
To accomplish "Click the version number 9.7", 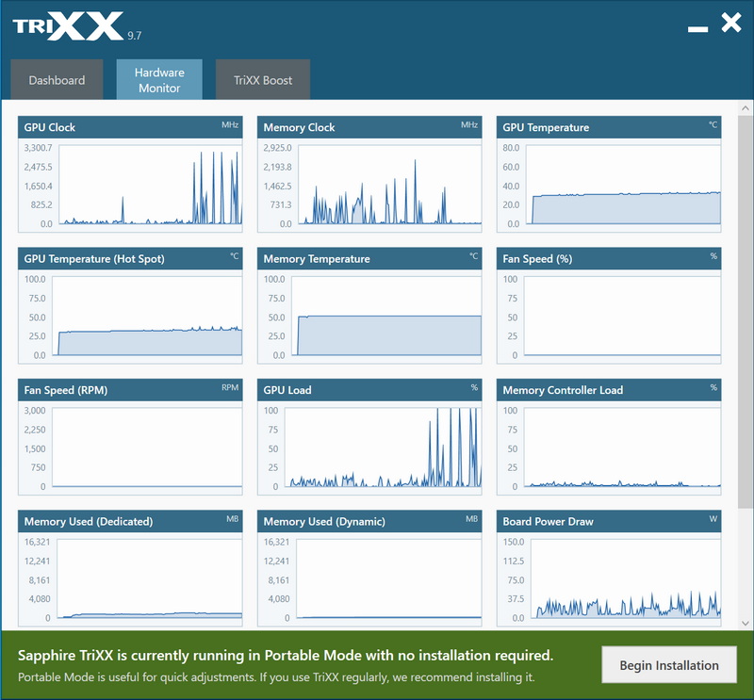I will click(134, 36).
